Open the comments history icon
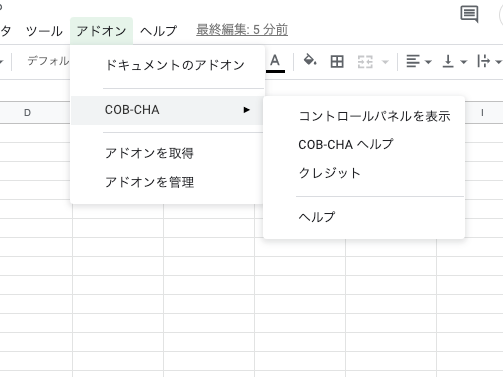This screenshot has width=503, height=377. 469,14
